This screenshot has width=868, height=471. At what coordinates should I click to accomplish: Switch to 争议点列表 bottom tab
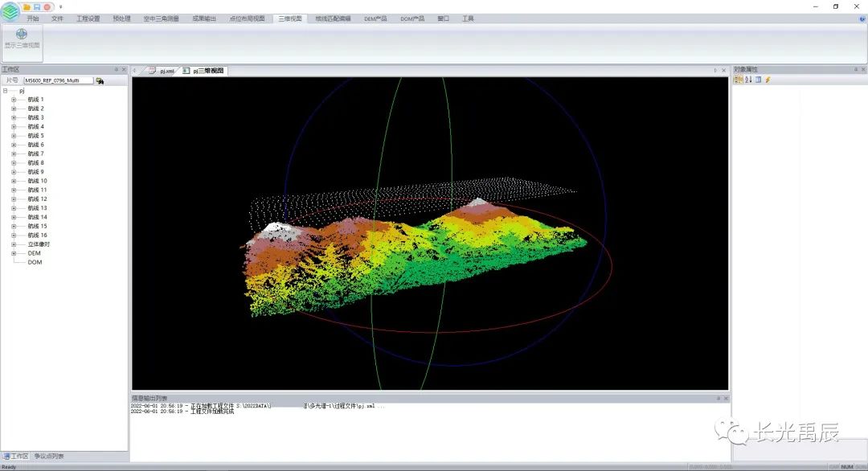[49, 457]
